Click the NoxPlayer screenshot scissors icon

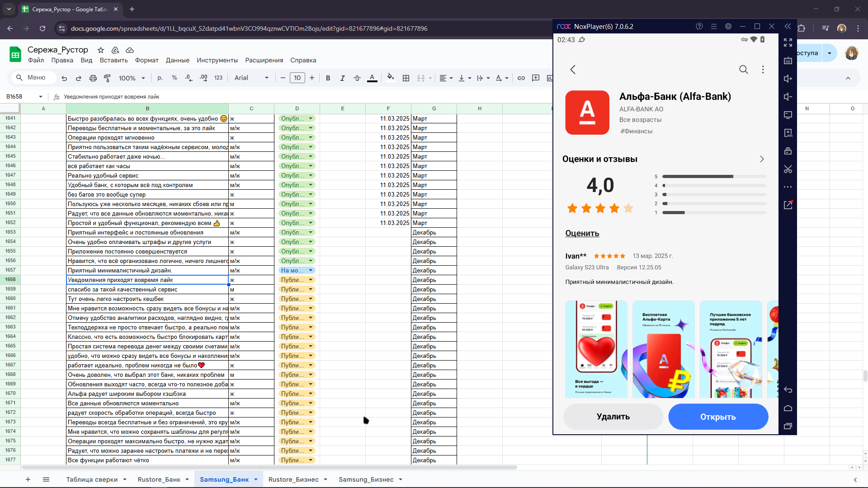(788, 169)
